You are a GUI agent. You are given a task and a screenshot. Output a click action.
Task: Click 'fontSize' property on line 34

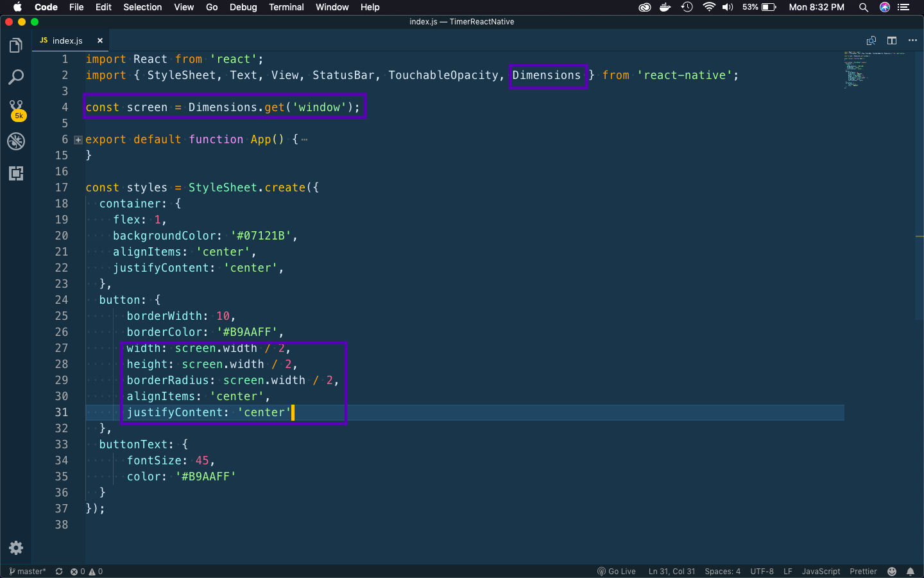[x=154, y=460]
